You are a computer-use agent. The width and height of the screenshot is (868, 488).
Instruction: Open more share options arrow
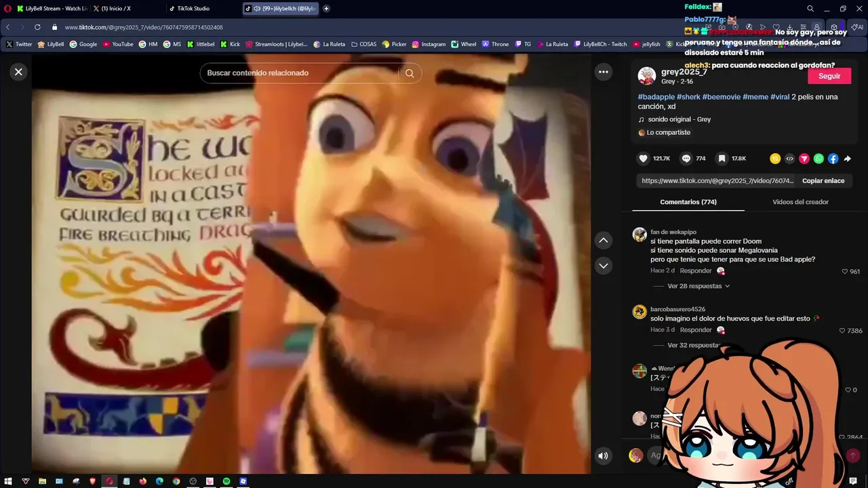tap(848, 159)
